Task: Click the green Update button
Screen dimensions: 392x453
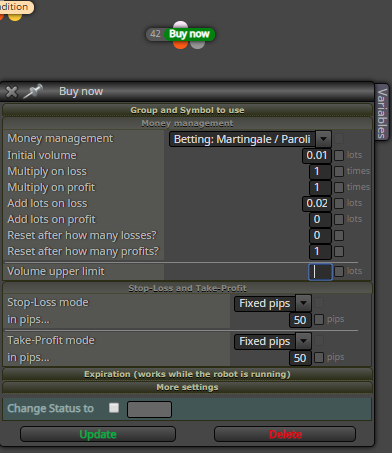Action: coord(98,434)
